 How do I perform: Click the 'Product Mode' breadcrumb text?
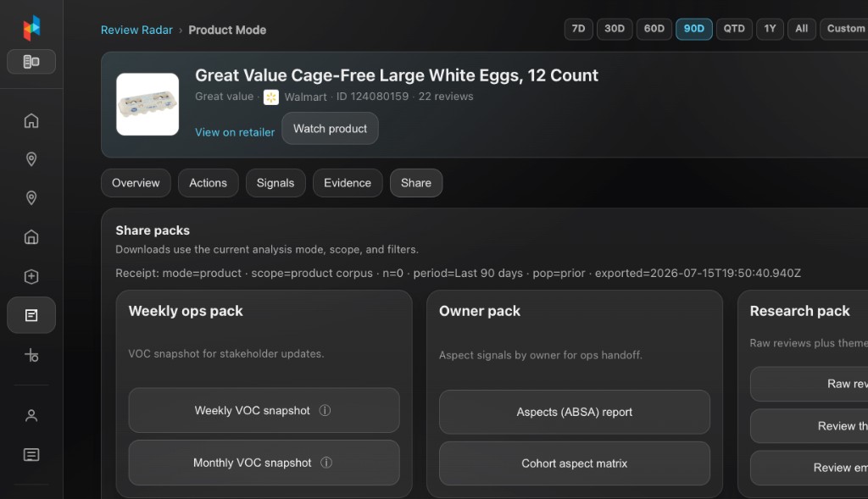tap(227, 30)
